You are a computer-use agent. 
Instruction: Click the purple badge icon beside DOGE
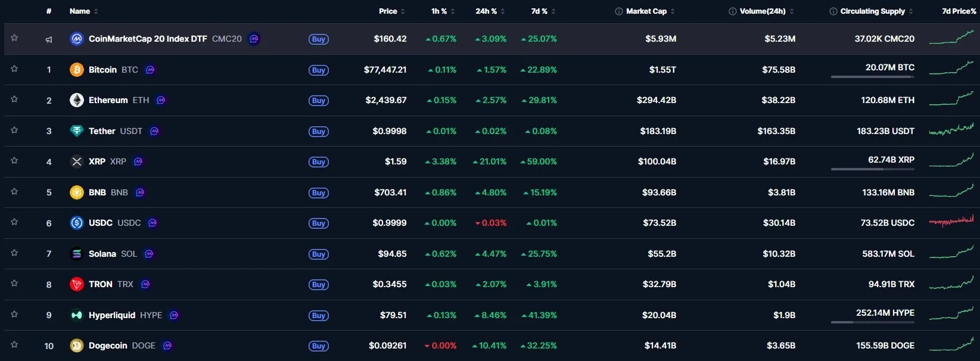167,346
